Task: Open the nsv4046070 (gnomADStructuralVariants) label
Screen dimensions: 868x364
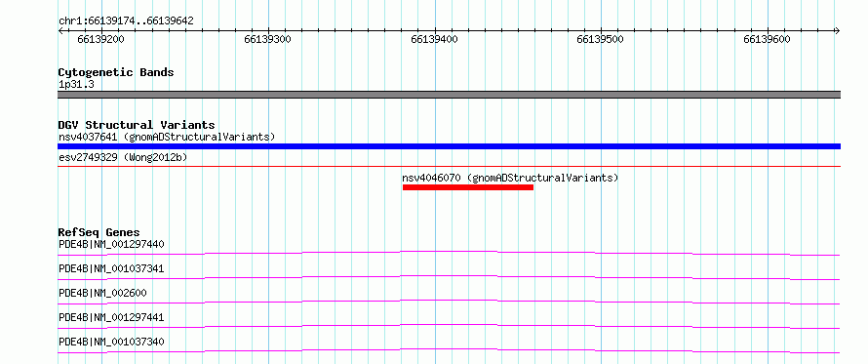Action: 510,178
